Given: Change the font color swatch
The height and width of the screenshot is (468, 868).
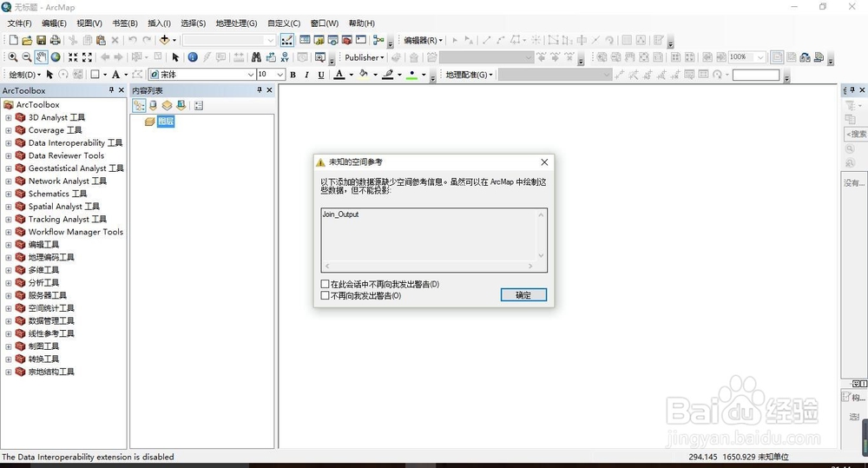Looking at the screenshot, I should point(339,75).
